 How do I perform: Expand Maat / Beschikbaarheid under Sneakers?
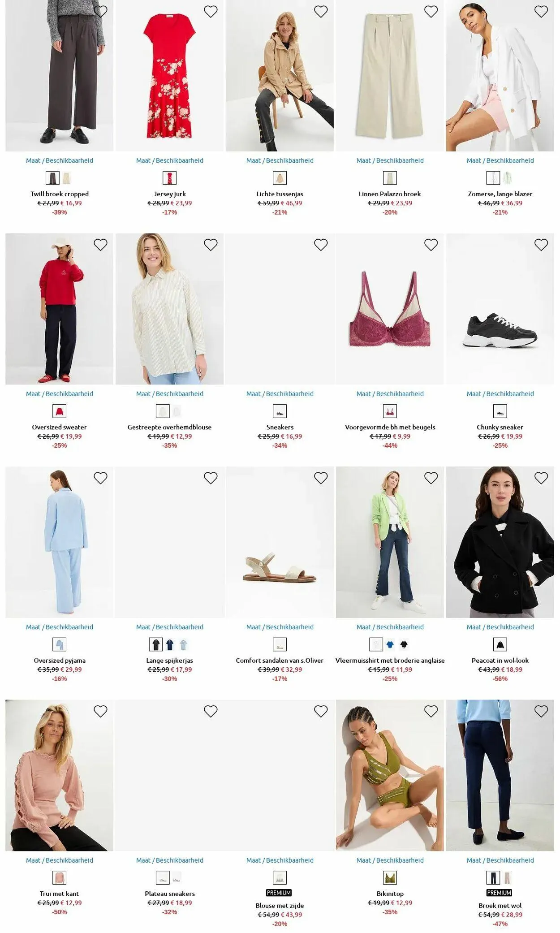tap(280, 394)
